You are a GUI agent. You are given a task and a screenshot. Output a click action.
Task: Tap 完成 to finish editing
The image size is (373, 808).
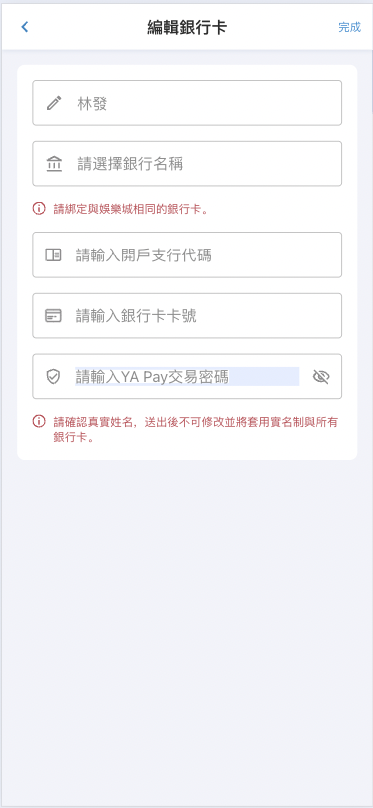click(349, 27)
